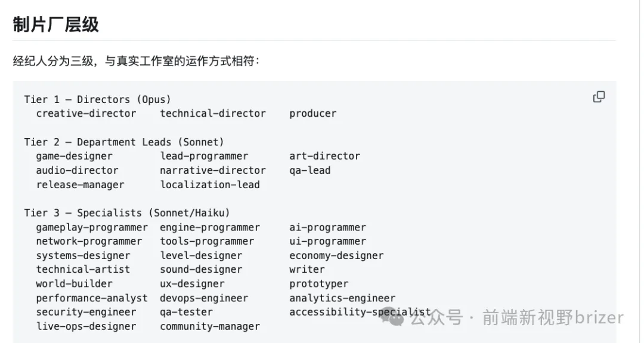Click the ux-designer entry
Image resolution: width=644 pixels, height=343 pixels.
(192, 284)
